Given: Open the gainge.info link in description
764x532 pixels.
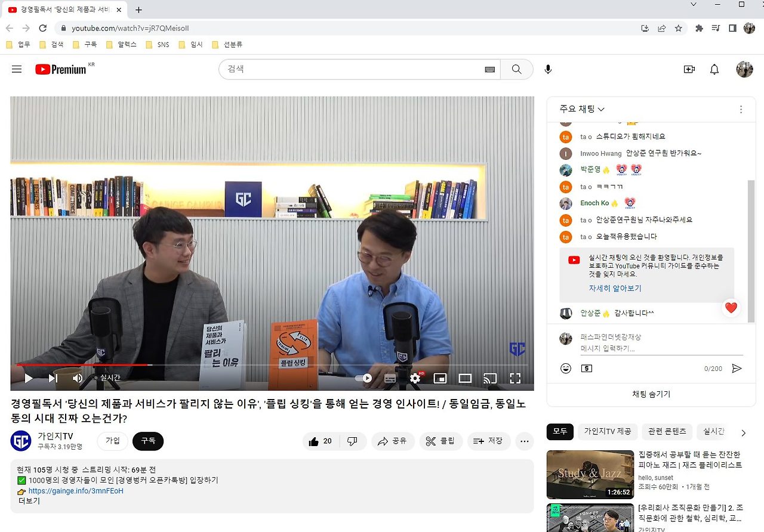Looking at the screenshot, I should [x=76, y=491].
